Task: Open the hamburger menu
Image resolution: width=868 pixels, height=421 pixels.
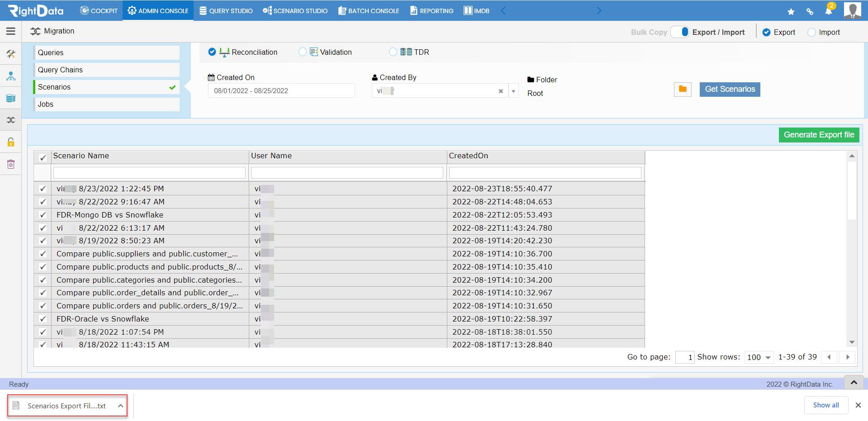Action: coord(11,31)
